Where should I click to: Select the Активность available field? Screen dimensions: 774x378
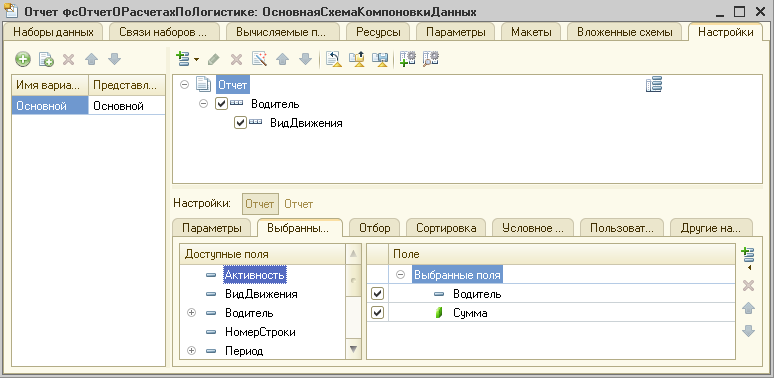click(x=255, y=275)
